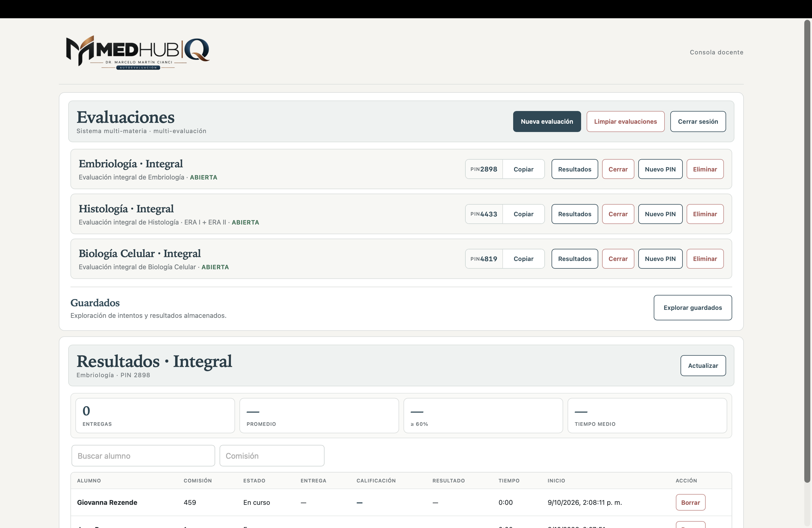The image size is (812, 528).
Task: Click into the Comisión filter field
Action: point(272,456)
